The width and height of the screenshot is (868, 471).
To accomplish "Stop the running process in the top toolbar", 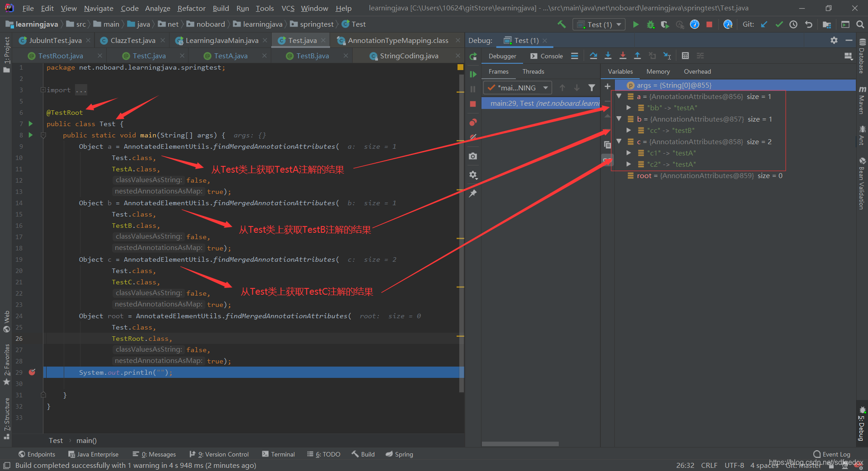I will [x=709, y=24].
